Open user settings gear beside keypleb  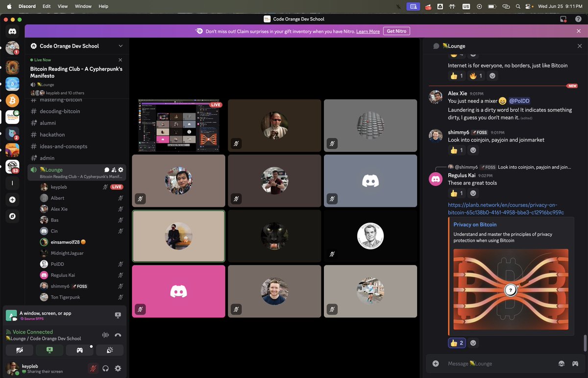[118, 368]
